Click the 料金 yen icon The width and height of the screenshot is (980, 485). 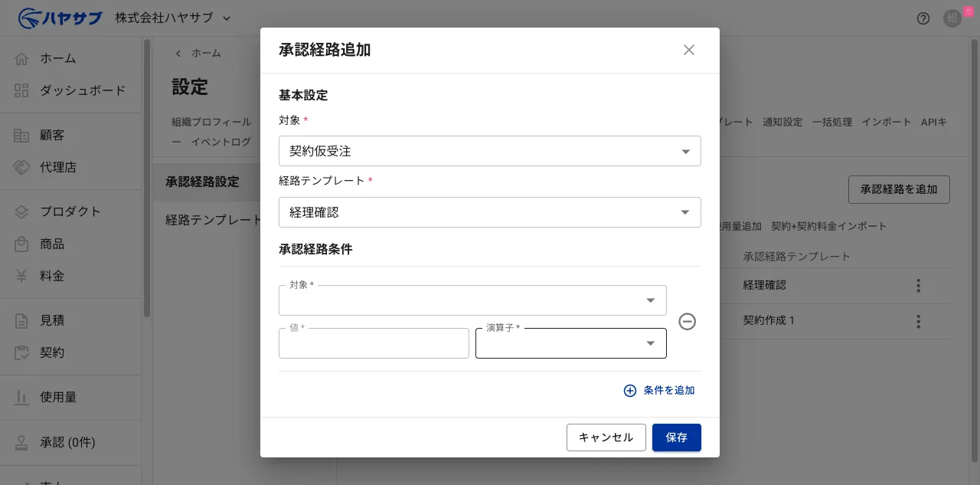pyautogui.click(x=21, y=276)
